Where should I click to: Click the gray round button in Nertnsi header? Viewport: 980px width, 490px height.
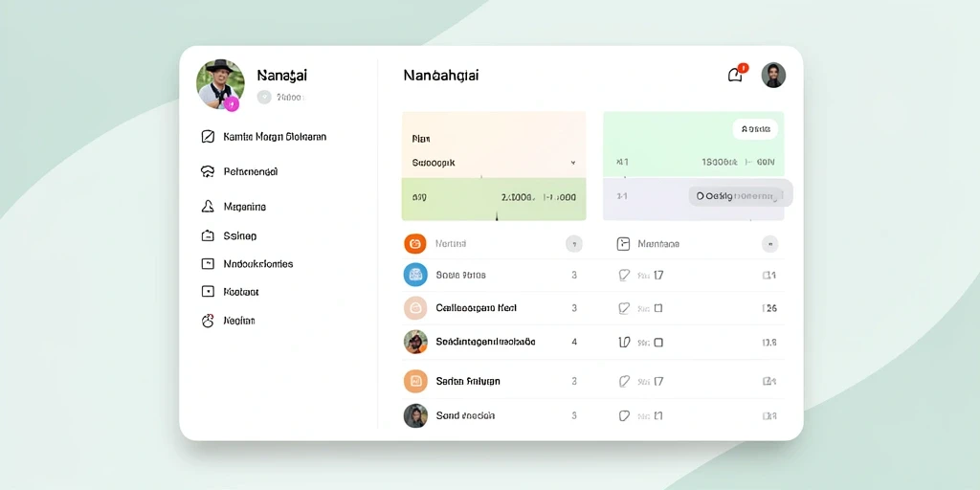point(574,244)
